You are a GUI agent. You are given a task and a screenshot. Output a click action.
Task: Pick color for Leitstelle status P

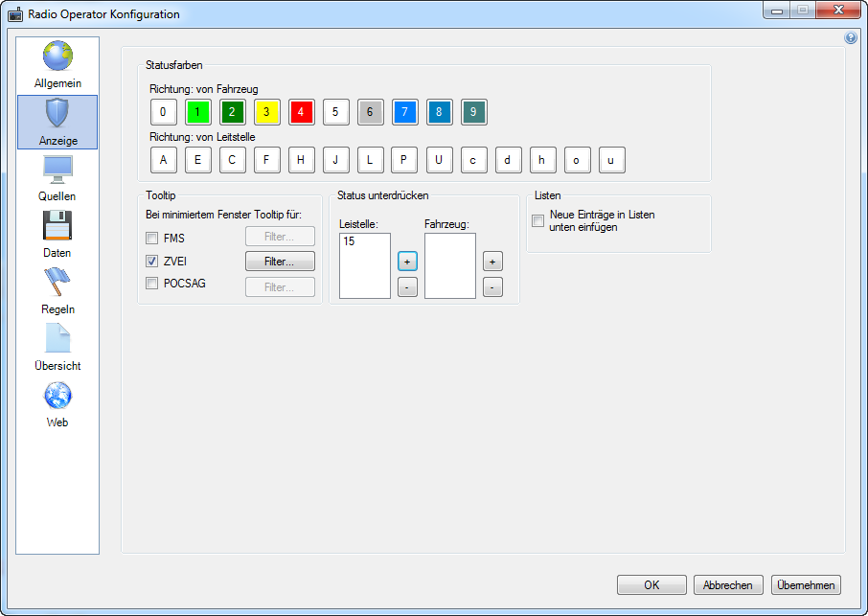[404, 160]
